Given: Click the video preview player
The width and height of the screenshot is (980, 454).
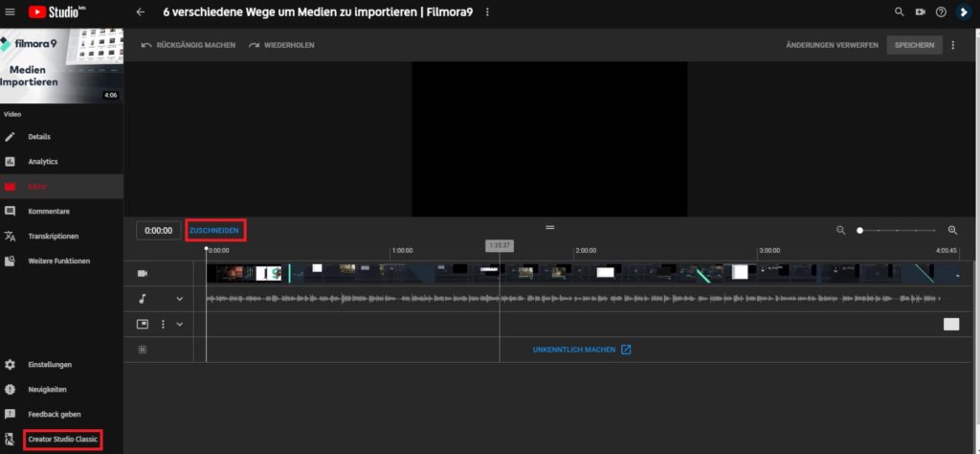Looking at the screenshot, I should pos(549,139).
